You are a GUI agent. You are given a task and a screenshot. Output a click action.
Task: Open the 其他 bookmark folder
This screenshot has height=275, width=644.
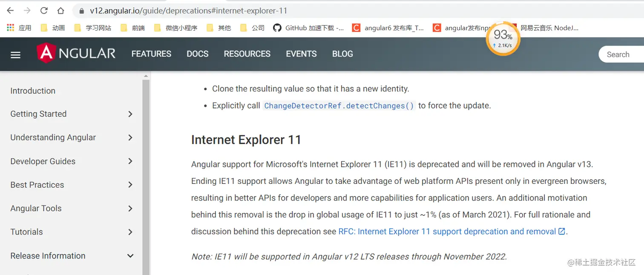point(218,28)
